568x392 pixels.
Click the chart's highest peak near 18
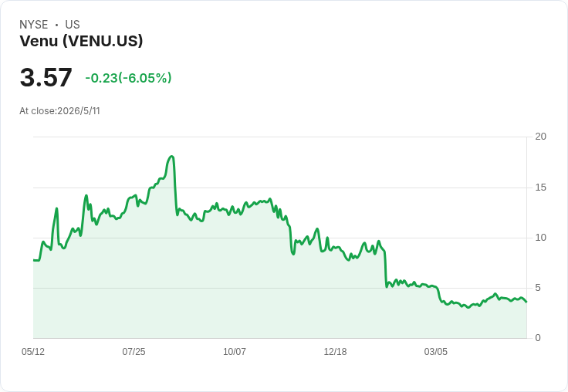[x=171, y=157]
